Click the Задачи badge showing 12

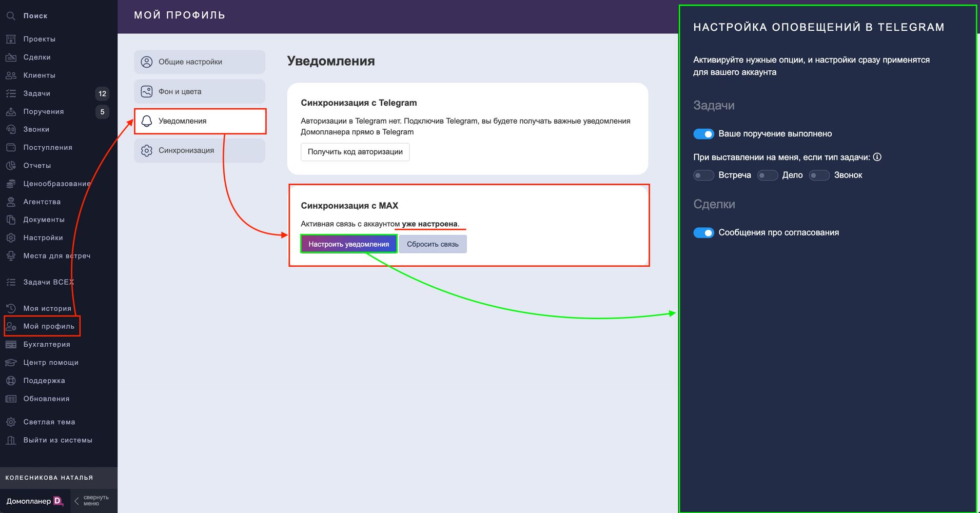point(102,93)
